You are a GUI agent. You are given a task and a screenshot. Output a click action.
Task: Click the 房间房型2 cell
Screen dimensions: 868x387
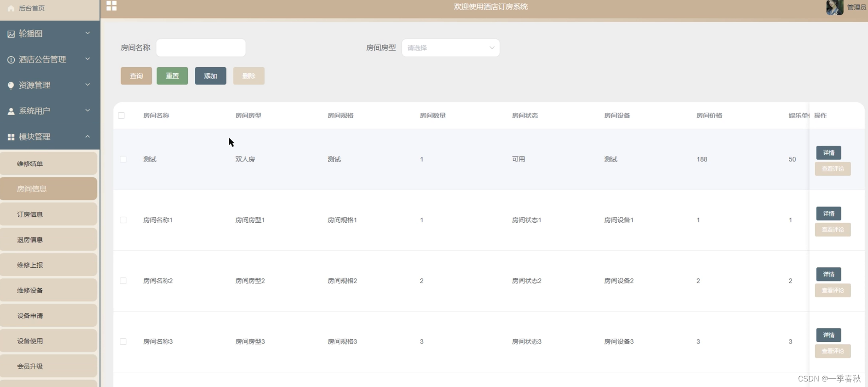250,281
